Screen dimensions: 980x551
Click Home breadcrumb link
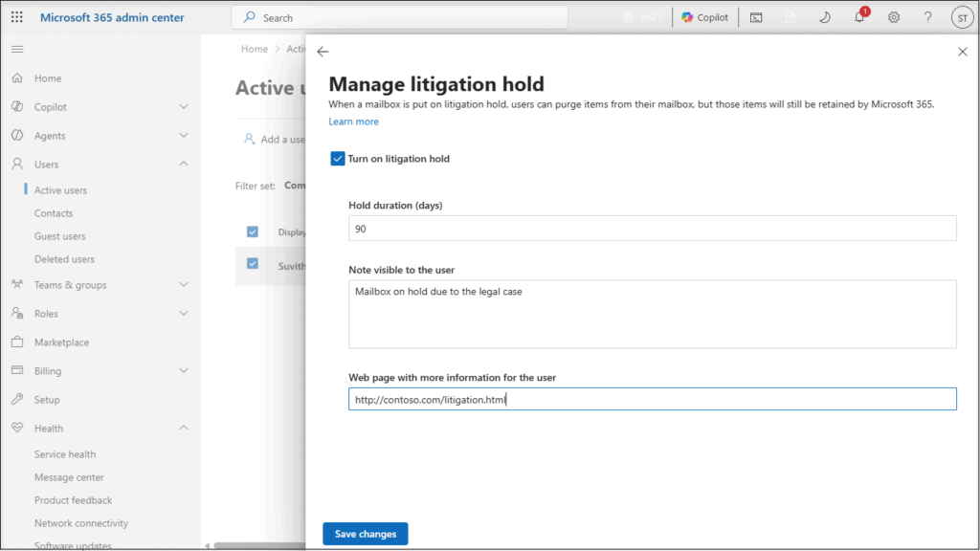[255, 50]
